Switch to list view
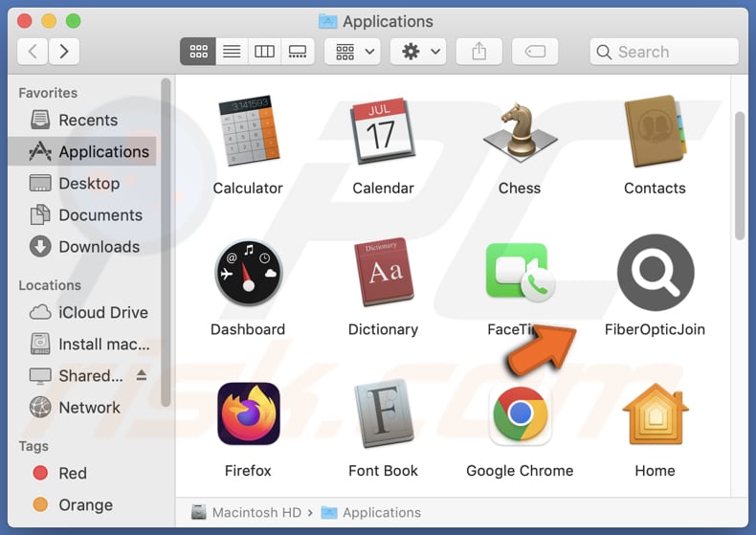Viewport: 756px width, 535px height. pos(232,51)
